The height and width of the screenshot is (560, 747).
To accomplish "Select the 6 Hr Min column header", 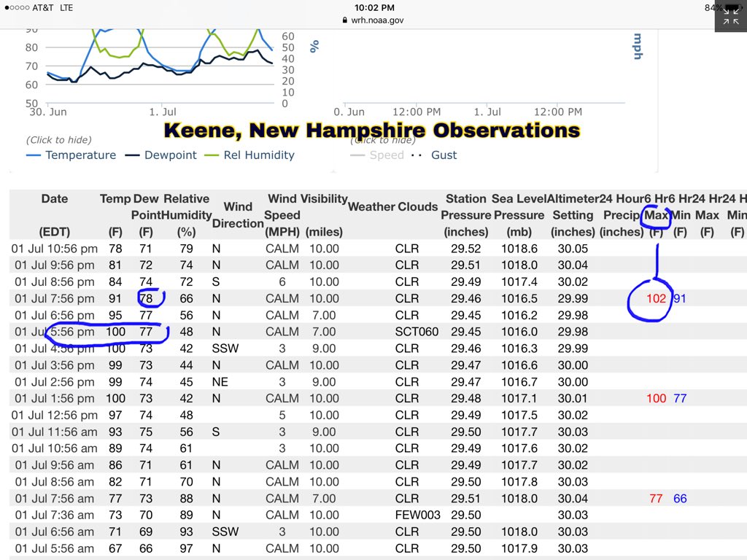I will [681, 215].
